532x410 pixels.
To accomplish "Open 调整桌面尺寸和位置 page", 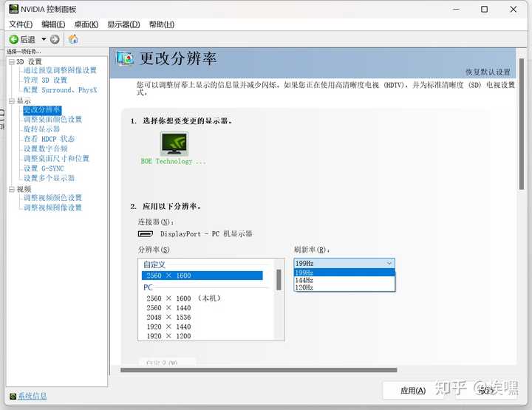I will click(56, 158).
